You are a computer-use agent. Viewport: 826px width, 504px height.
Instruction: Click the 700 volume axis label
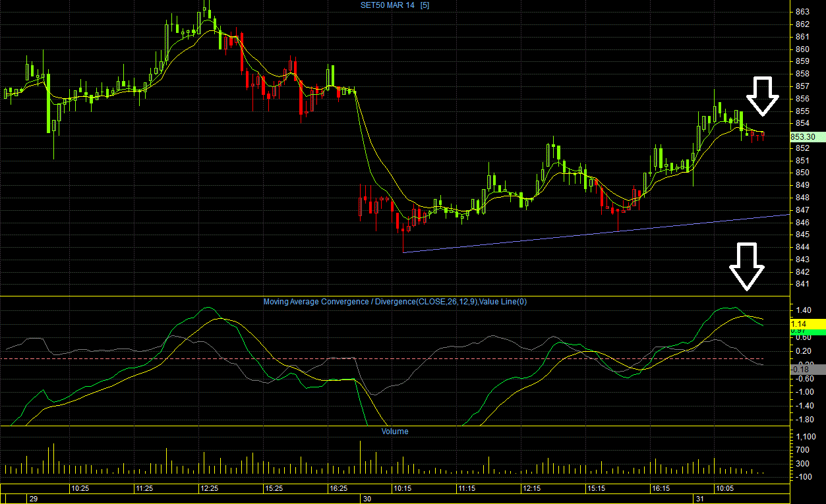click(x=803, y=449)
